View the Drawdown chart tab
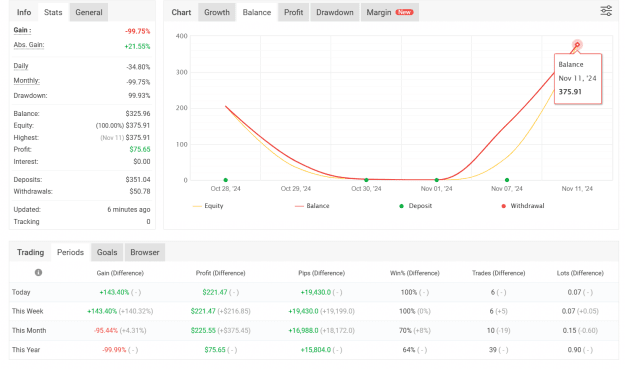625x369 pixels. 335,12
